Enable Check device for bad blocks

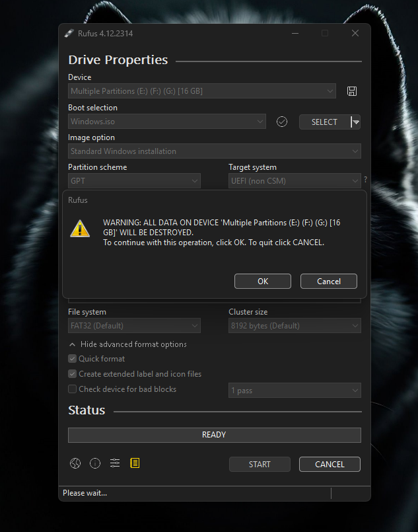point(72,389)
